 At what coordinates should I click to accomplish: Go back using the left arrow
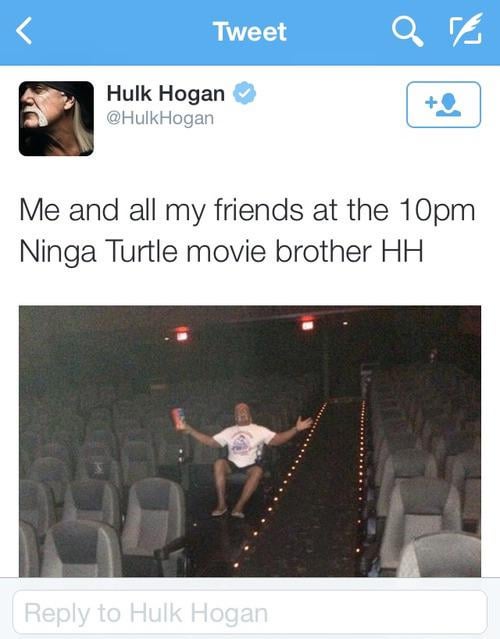tap(24, 31)
